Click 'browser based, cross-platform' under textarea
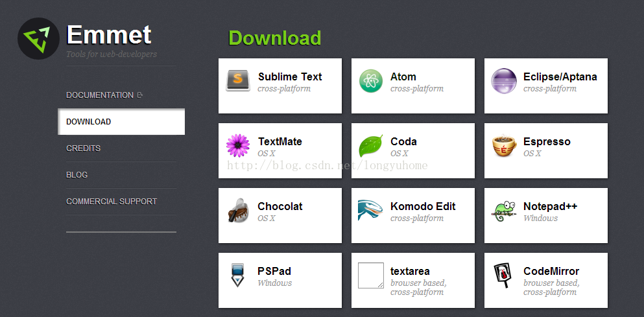The width and height of the screenshot is (644, 317). point(418,288)
